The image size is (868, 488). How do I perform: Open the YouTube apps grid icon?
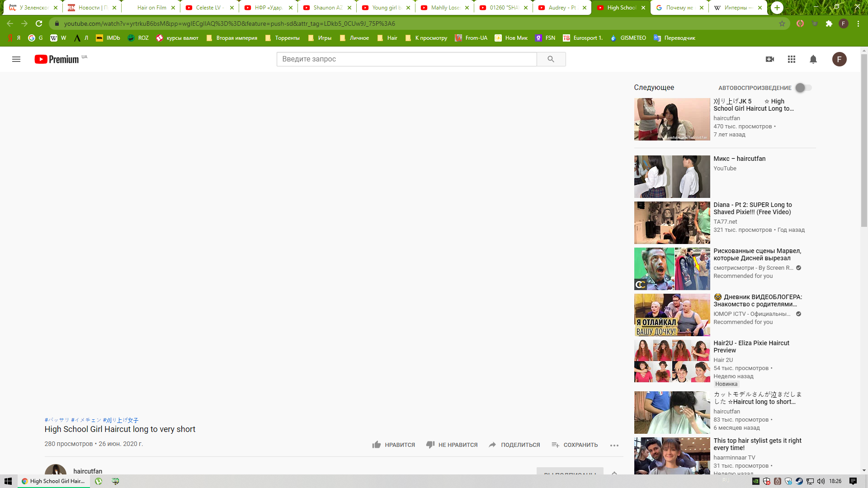tap(792, 59)
